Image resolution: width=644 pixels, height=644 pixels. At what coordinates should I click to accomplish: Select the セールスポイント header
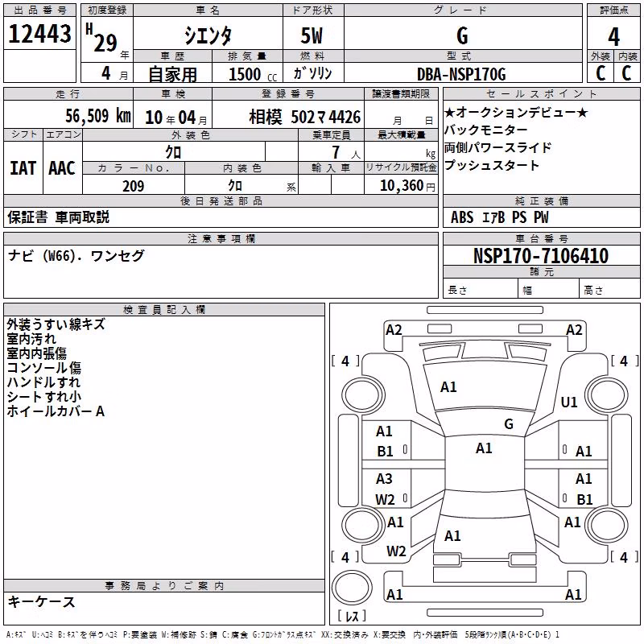[x=541, y=93]
